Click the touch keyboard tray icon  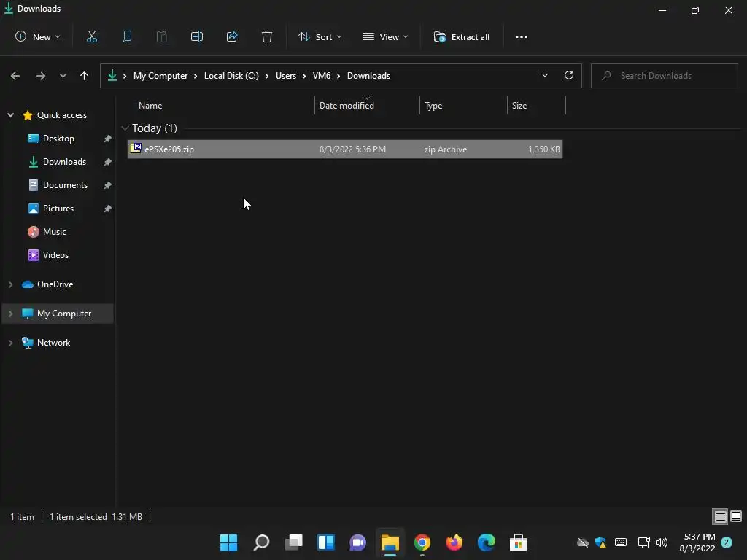pos(621,542)
